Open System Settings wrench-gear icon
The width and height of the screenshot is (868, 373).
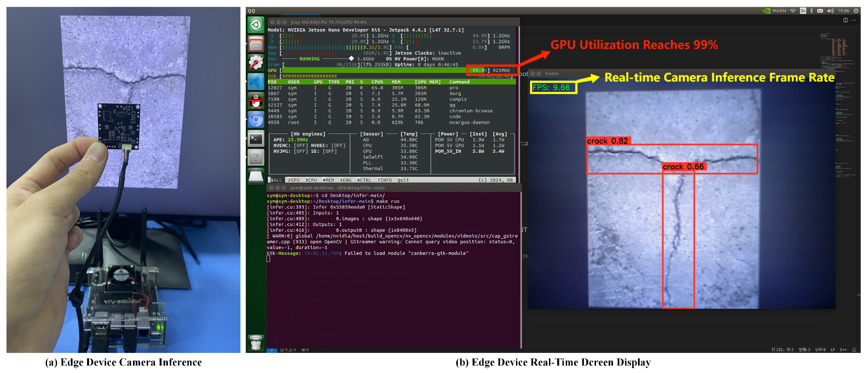coord(256,63)
